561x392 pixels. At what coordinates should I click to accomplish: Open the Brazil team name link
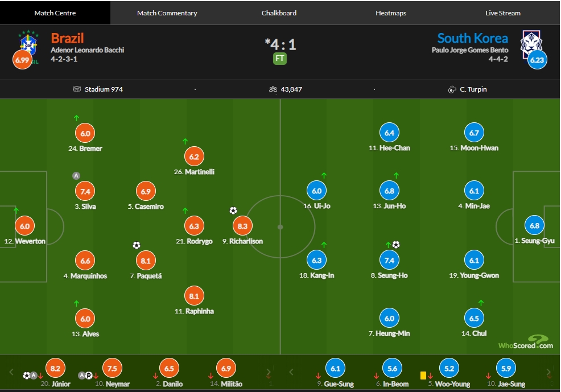pos(67,38)
